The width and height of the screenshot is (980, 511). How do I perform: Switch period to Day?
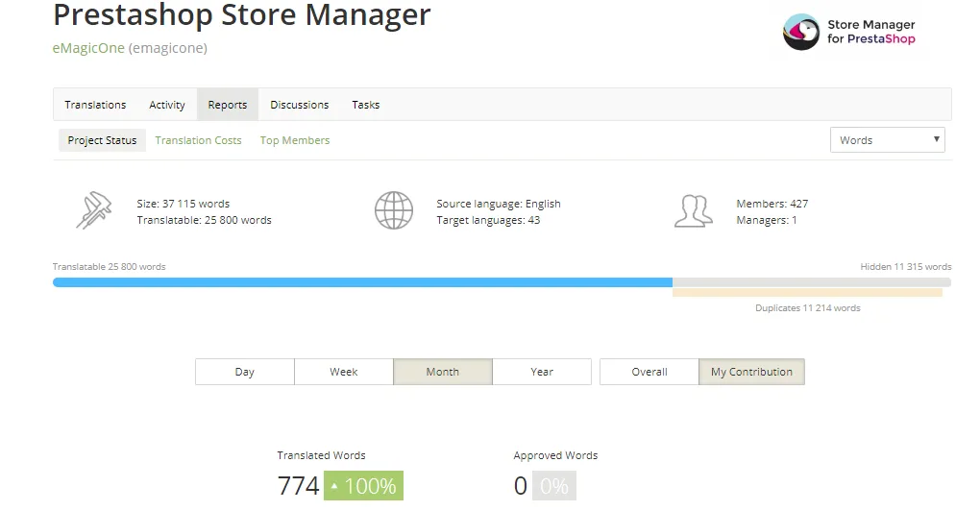[244, 372]
